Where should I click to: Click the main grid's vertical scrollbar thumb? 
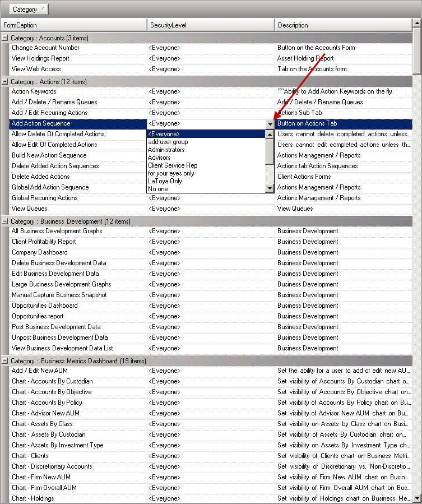click(416, 51)
